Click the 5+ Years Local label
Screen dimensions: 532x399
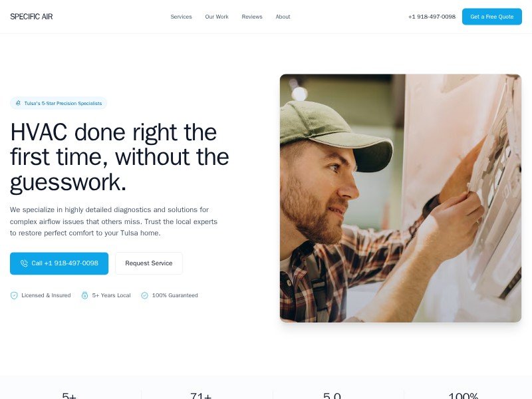(x=111, y=295)
